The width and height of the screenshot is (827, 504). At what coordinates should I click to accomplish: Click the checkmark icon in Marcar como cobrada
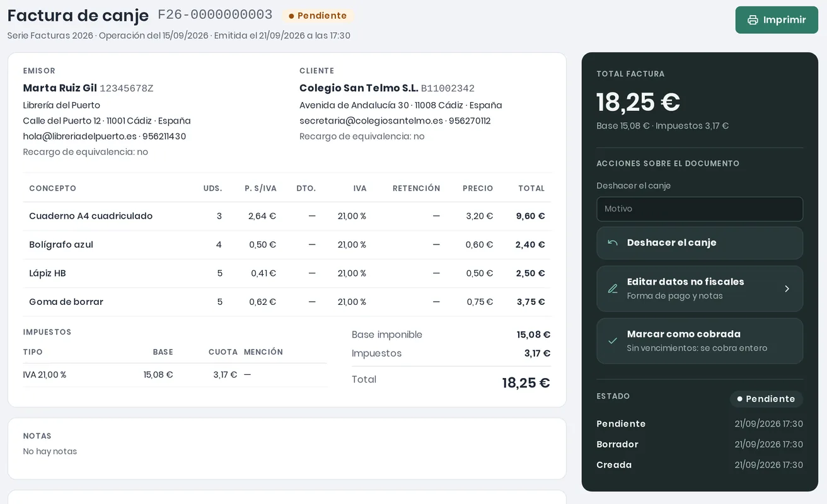613,341
